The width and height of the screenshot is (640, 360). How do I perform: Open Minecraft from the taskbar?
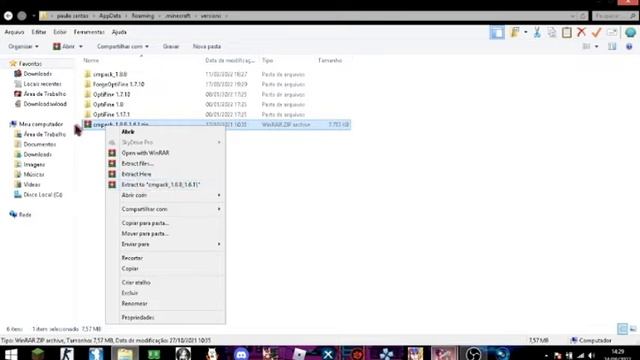[x=38, y=354]
